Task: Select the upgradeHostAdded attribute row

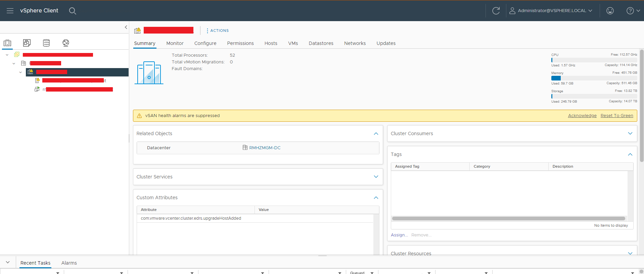Action: pos(255,218)
